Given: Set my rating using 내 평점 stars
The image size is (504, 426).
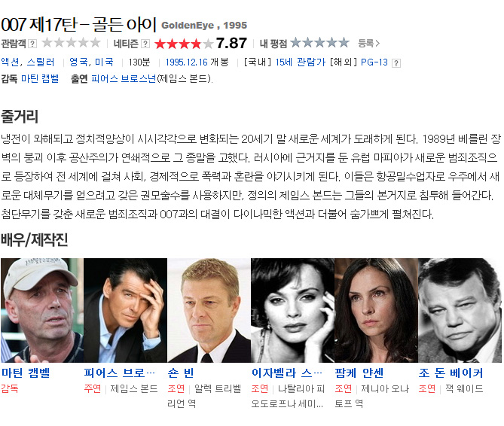Looking at the screenshot, I should (319, 43).
